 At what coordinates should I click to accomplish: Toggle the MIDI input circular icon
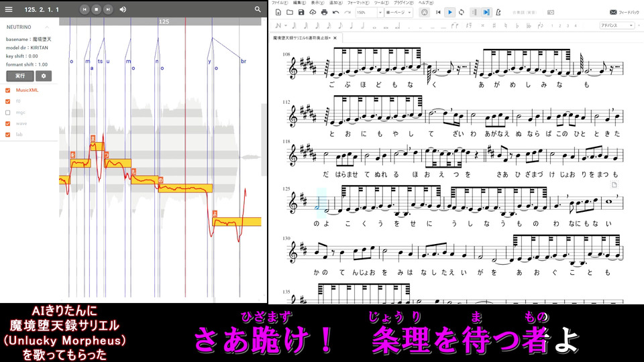coord(424,12)
